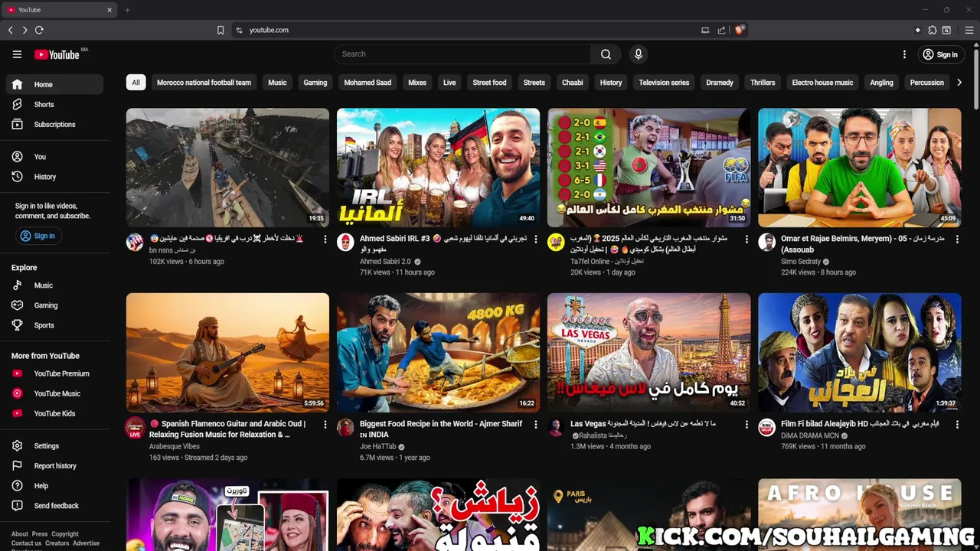980x551 pixels.
Task: Open the Joe HaTTab channel link
Action: 378,446
